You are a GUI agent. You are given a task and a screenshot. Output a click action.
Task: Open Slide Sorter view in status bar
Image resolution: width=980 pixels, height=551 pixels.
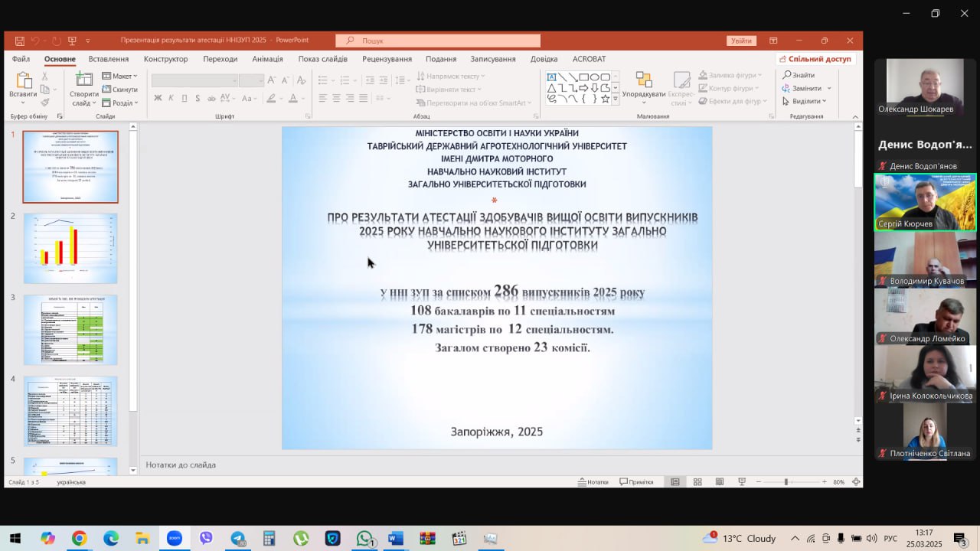tap(697, 481)
